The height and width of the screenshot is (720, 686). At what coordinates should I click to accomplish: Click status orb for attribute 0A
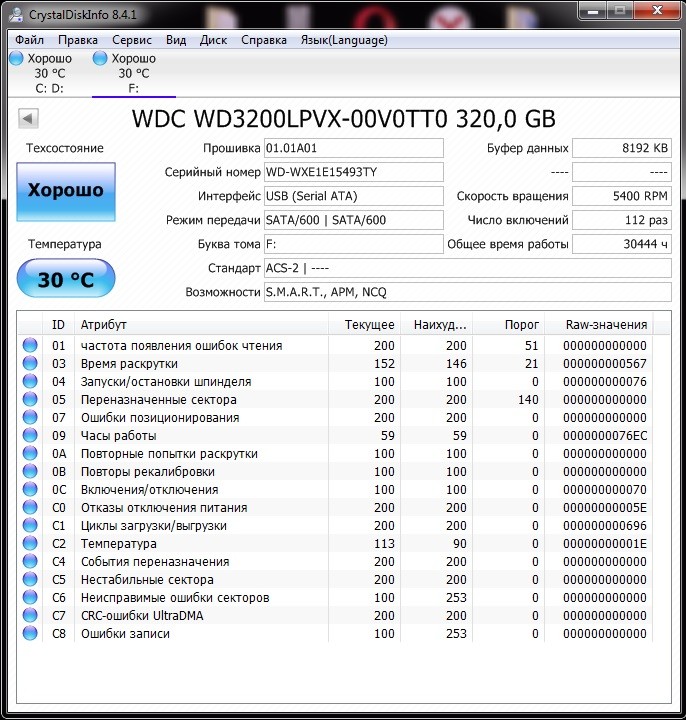pyautogui.click(x=30, y=453)
